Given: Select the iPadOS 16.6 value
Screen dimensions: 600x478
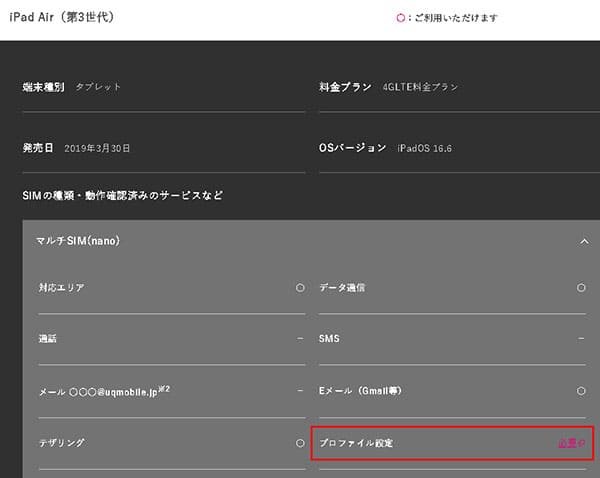Looking at the screenshot, I should (x=424, y=148).
